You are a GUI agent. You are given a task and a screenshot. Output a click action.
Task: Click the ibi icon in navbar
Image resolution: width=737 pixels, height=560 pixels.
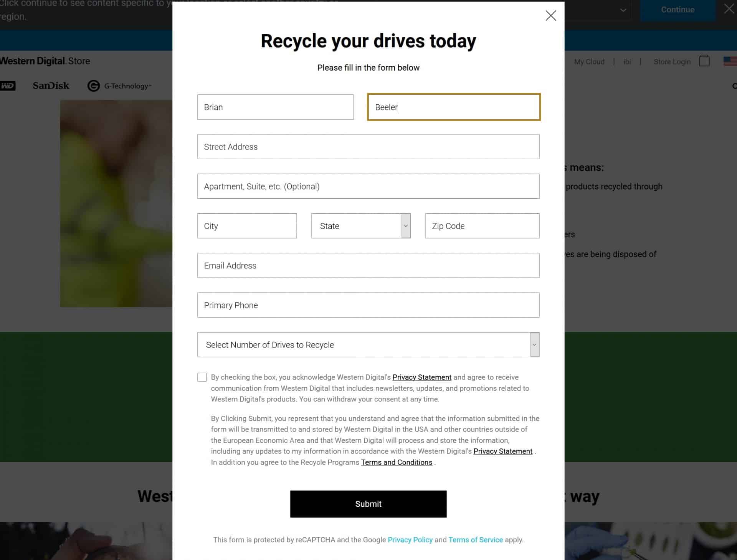click(x=627, y=61)
